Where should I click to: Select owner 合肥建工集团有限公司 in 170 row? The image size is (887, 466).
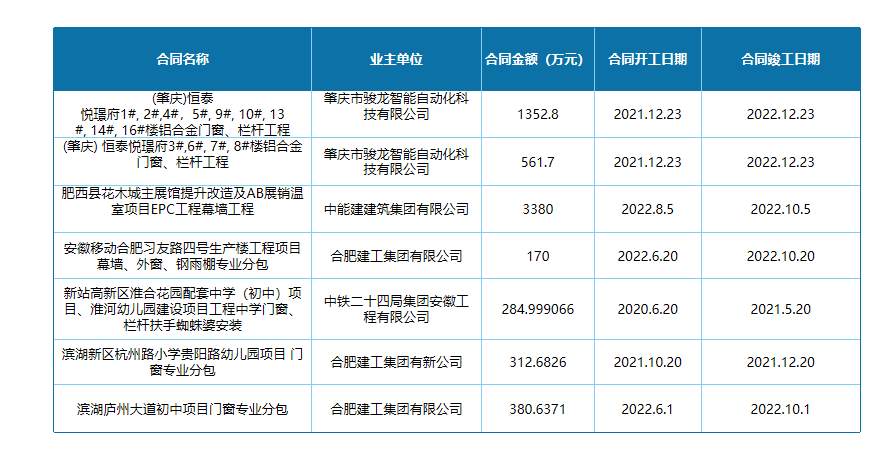point(396,256)
